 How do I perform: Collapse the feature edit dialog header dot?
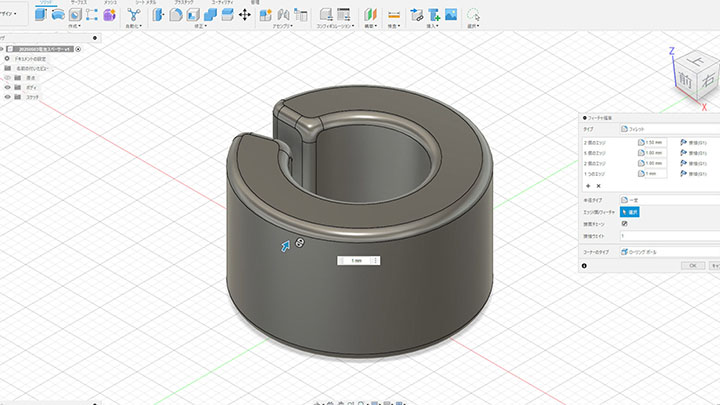585,118
